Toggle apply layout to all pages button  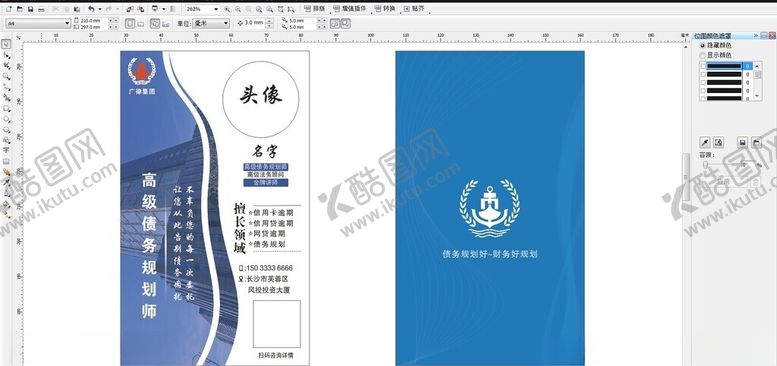tap(155, 23)
